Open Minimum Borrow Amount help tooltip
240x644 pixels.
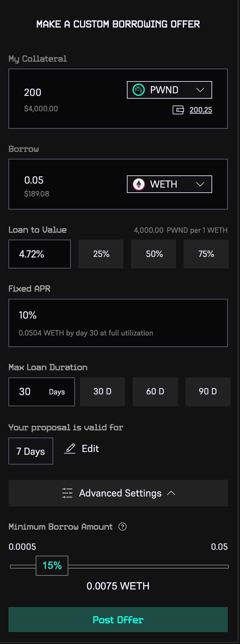[123, 527]
